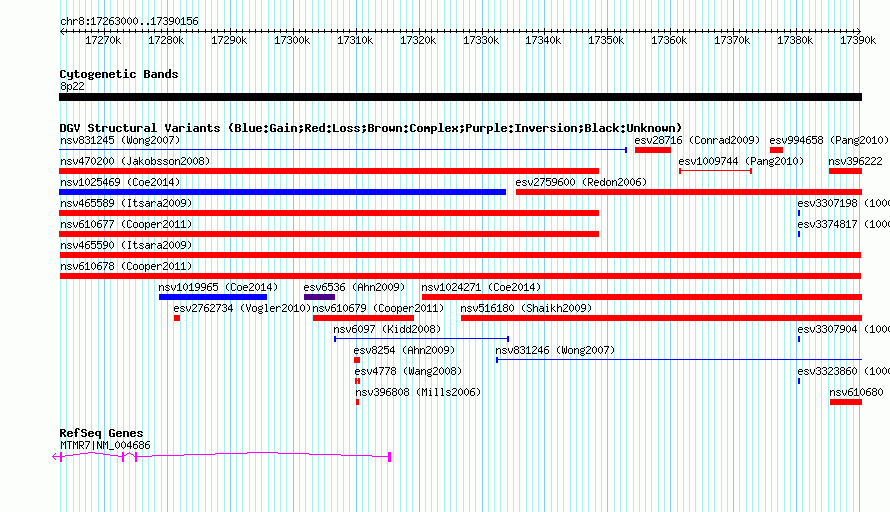Click the blue bar under nsv1019965
The image size is (890, 512).
[x=213, y=297]
